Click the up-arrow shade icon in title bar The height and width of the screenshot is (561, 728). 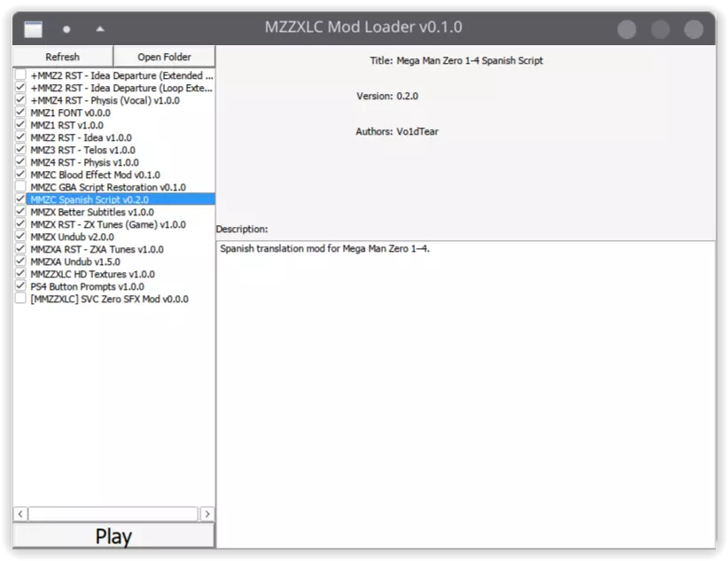(x=100, y=28)
